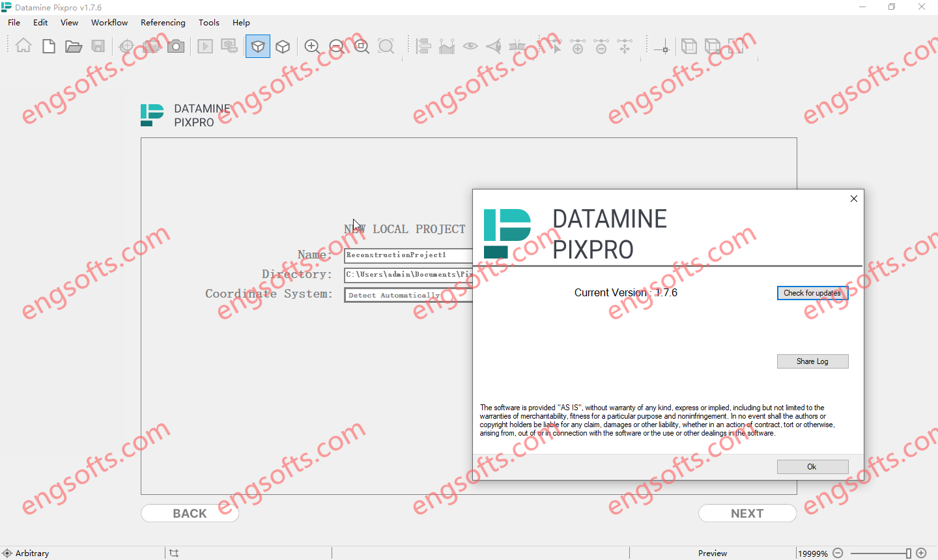
Task: Click the project Name input field
Action: (x=408, y=255)
